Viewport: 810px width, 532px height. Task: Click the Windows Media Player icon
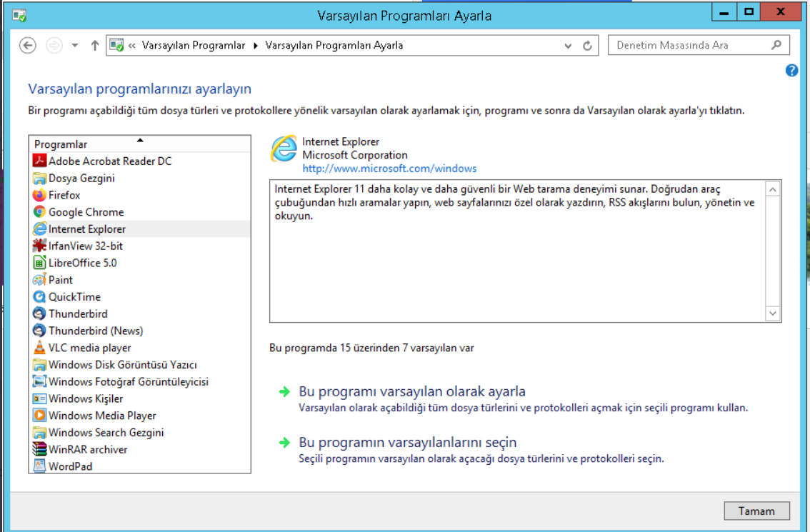pos(39,416)
